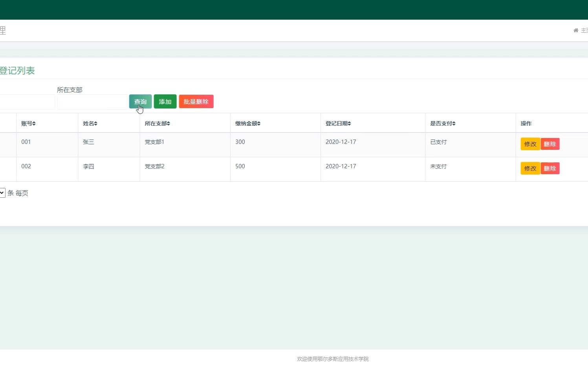
Task: Click account number 001
Action: 26,142
